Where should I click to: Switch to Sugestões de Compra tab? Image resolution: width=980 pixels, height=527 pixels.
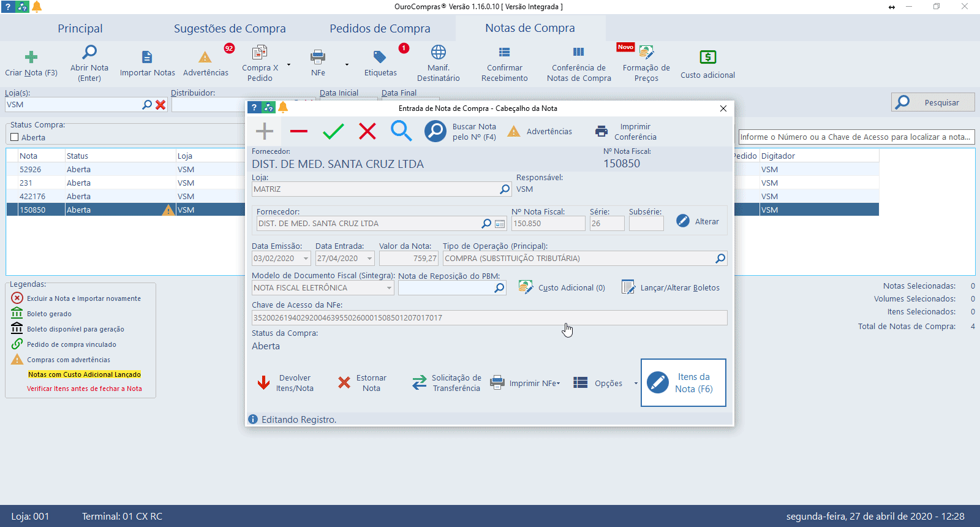click(x=230, y=28)
